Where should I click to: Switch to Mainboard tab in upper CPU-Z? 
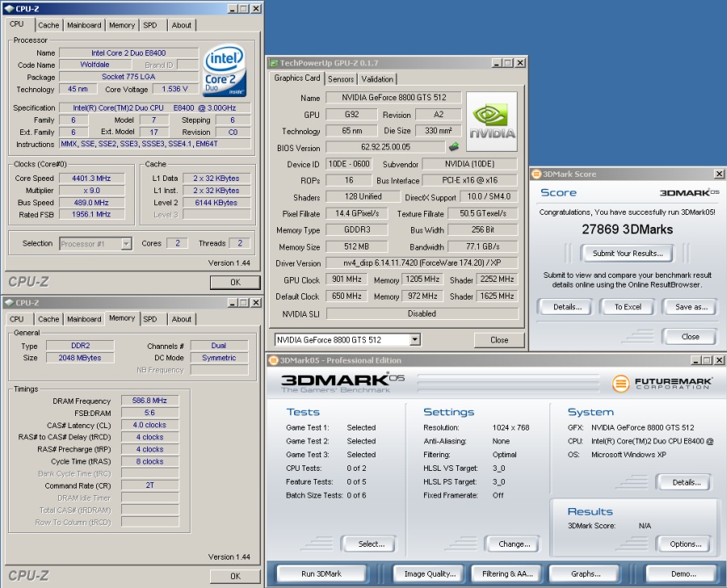pos(84,25)
